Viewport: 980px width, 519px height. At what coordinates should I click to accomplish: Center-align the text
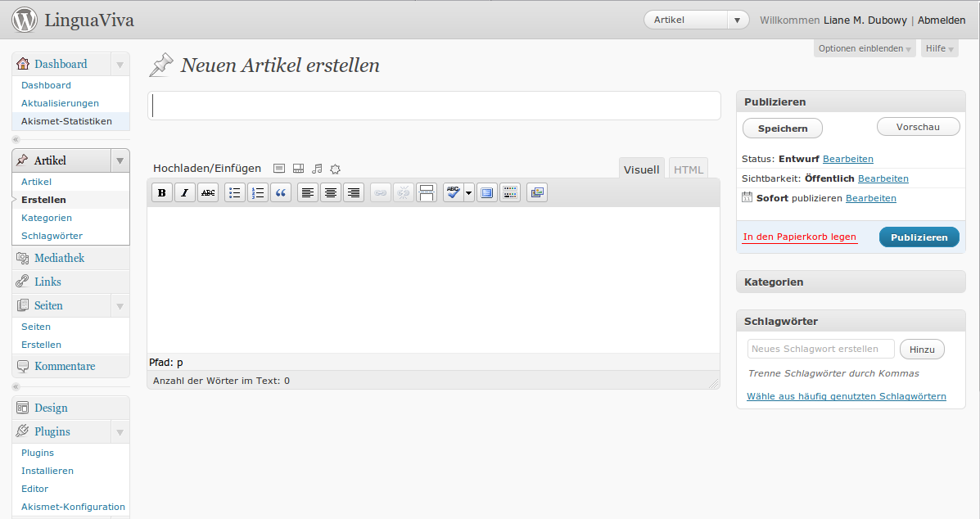click(331, 193)
